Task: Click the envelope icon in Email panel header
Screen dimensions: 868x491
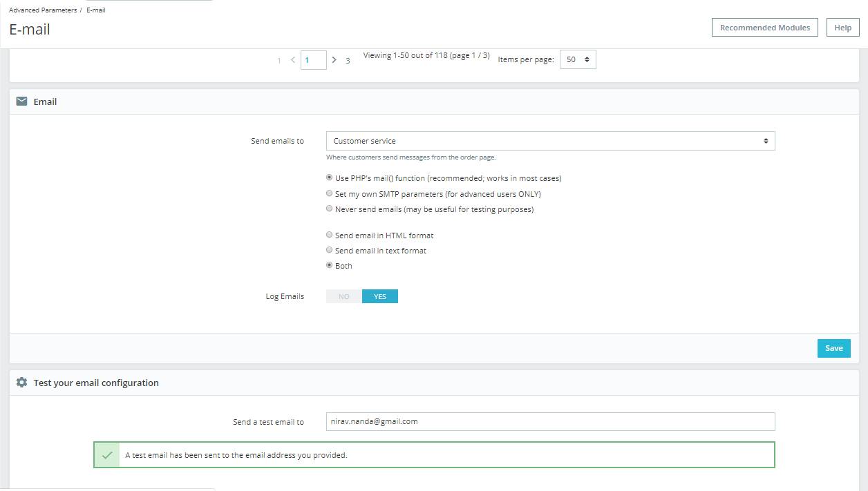Action: [21, 102]
